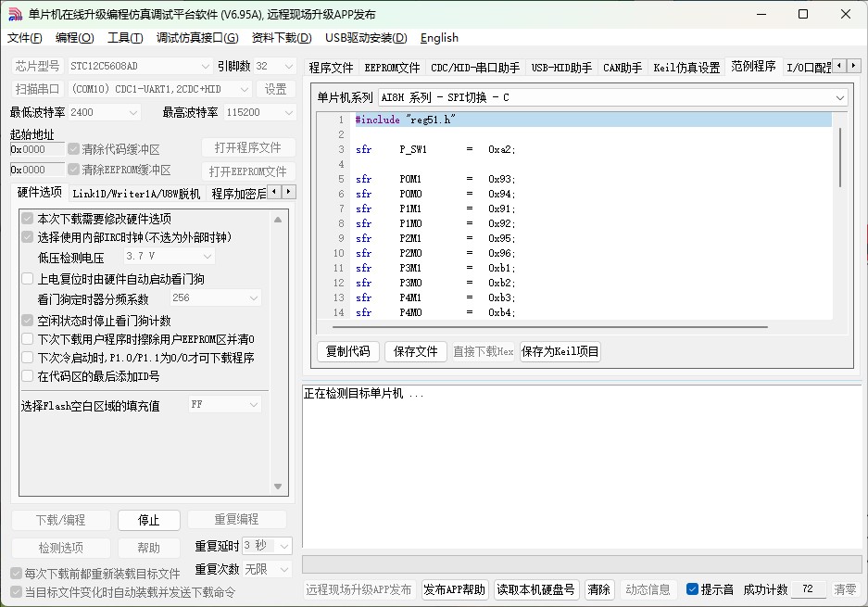The image size is (868, 607).
Task: Switch to Link1D/Writer1A/U8W脱机 tab
Action: click(136, 194)
